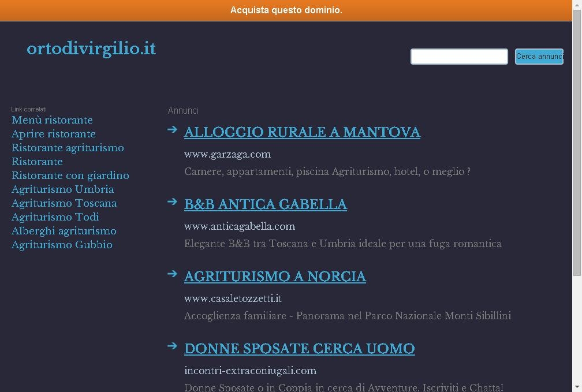Image resolution: width=582 pixels, height=392 pixels.
Task: Open the plain 'Ristorante' sidebar link
Action: 37,162
